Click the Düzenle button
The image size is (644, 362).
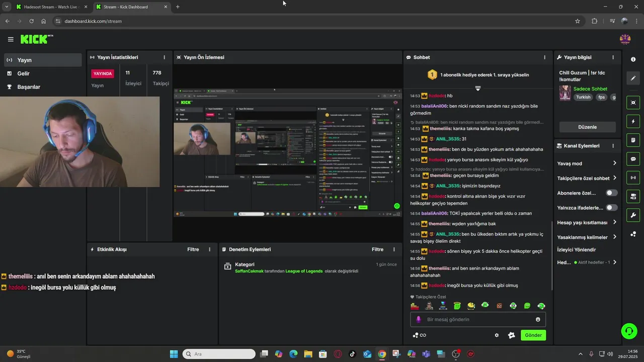click(x=587, y=127)
